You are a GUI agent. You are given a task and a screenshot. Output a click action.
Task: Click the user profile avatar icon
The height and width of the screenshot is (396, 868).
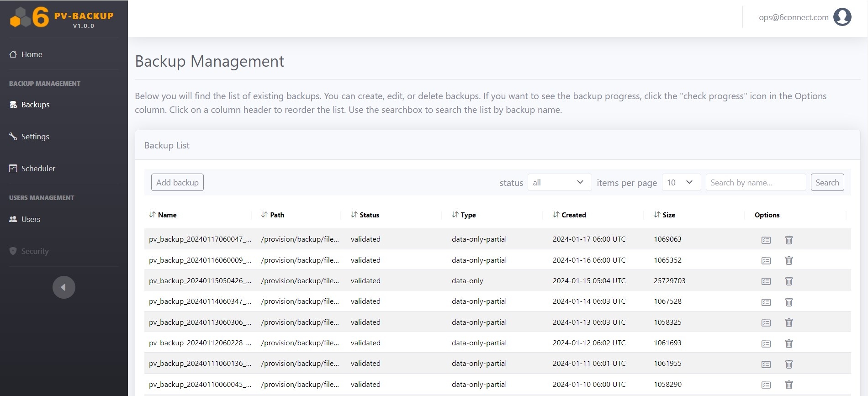click(842, 17)
